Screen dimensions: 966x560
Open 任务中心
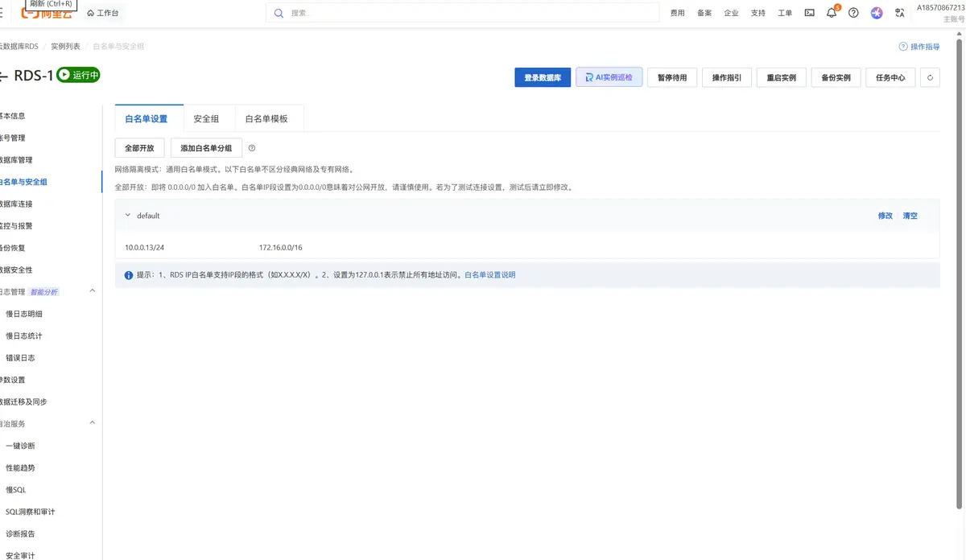pos(890,77)
